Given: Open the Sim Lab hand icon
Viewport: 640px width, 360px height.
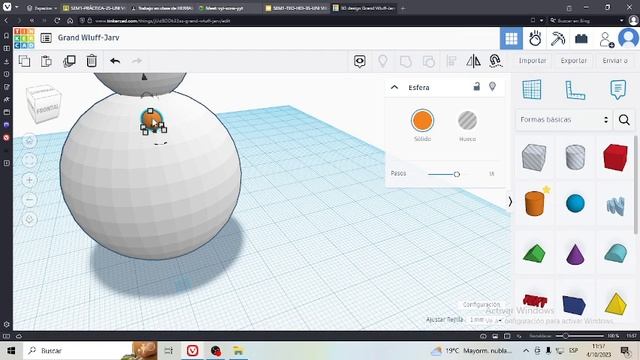Looking at the screenshot, I should 535,38.
